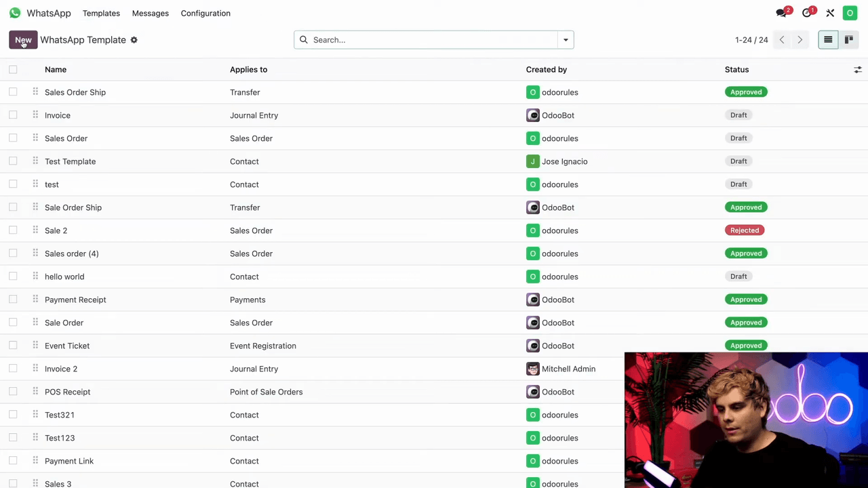
Task: Click the WhatsApp app logo icon
Action: [15, 13]
